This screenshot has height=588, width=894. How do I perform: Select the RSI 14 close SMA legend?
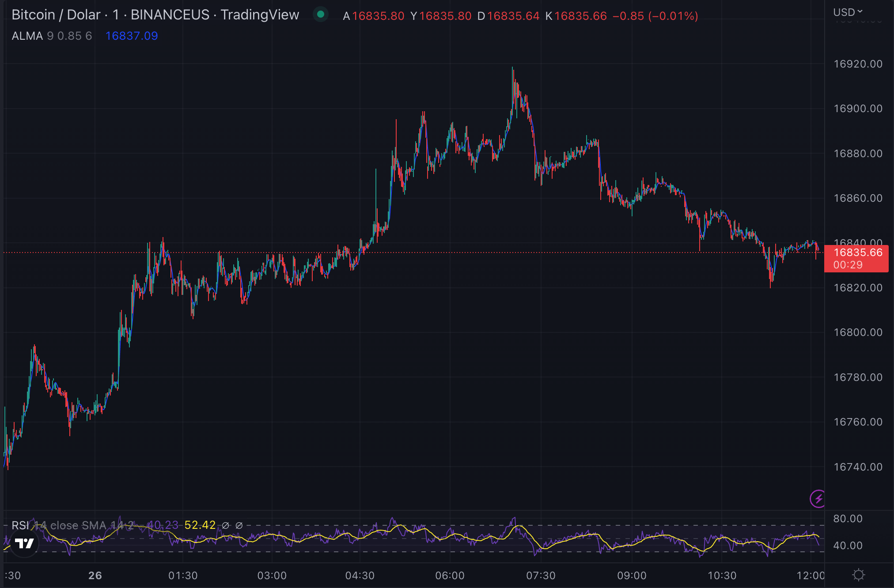coord(72,525)
